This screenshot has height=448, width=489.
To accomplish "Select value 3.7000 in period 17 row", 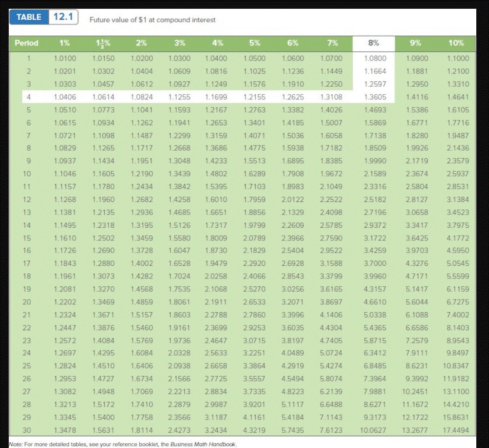I will pos(375,263).
